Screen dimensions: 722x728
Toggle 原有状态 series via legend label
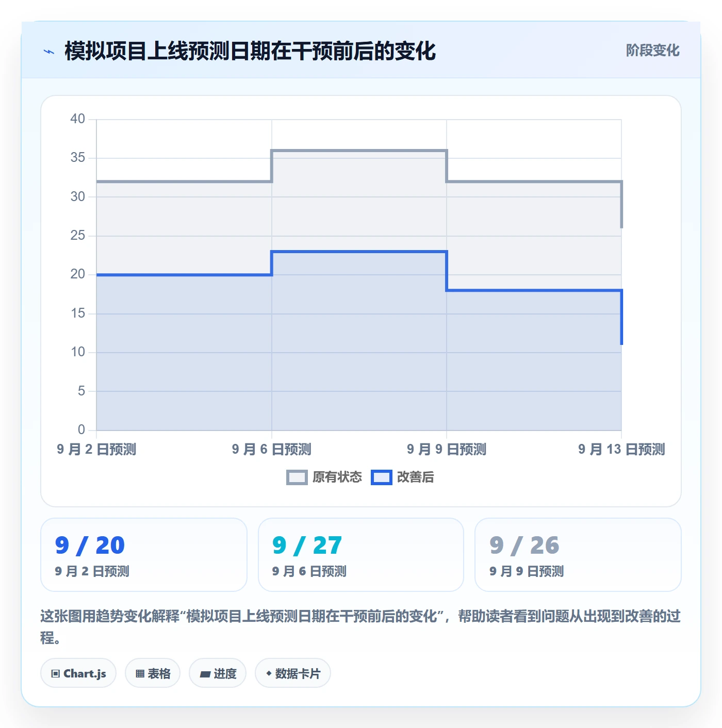[337, 477]
